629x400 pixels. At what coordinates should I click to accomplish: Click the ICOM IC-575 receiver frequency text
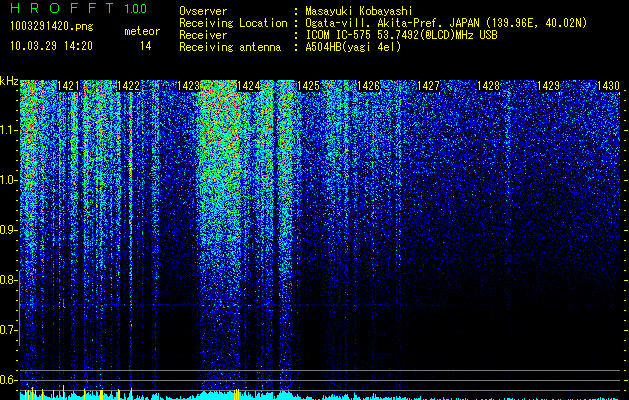401,35
